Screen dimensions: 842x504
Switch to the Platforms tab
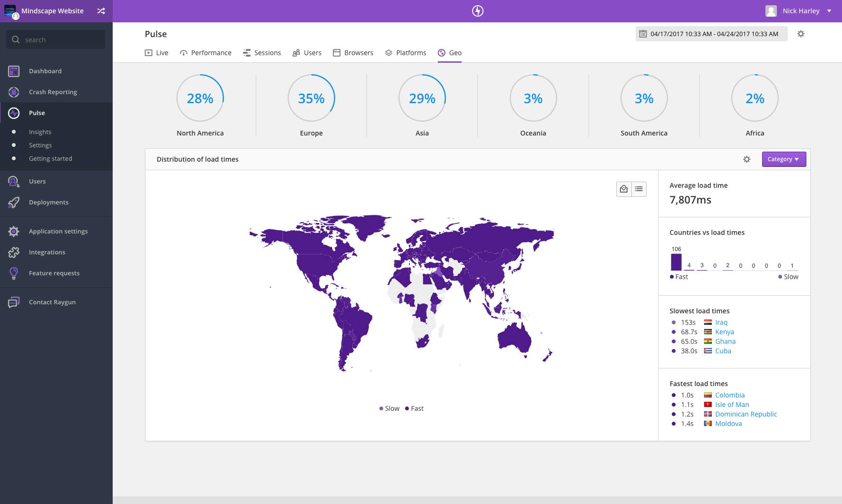406,53
